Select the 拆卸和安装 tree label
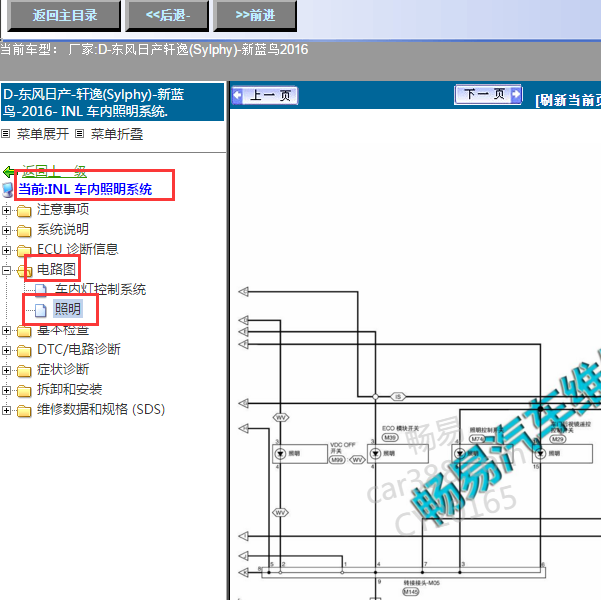 click(69, 389)
